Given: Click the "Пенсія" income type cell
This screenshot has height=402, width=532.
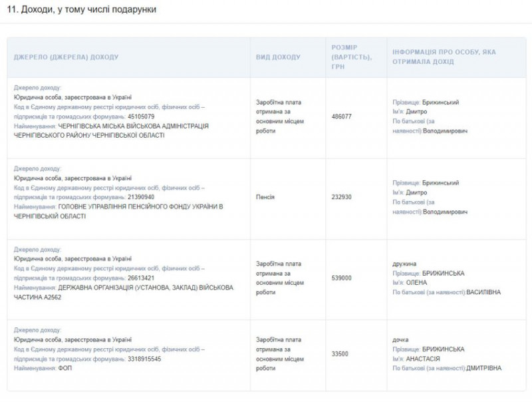Looking at the screenshot, I should [x=265, y=197].
